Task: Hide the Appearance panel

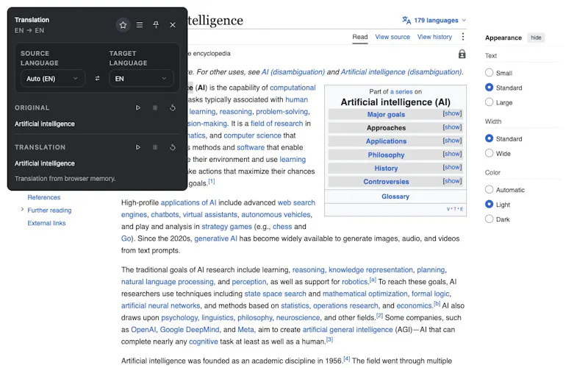Action: (536, 38)
